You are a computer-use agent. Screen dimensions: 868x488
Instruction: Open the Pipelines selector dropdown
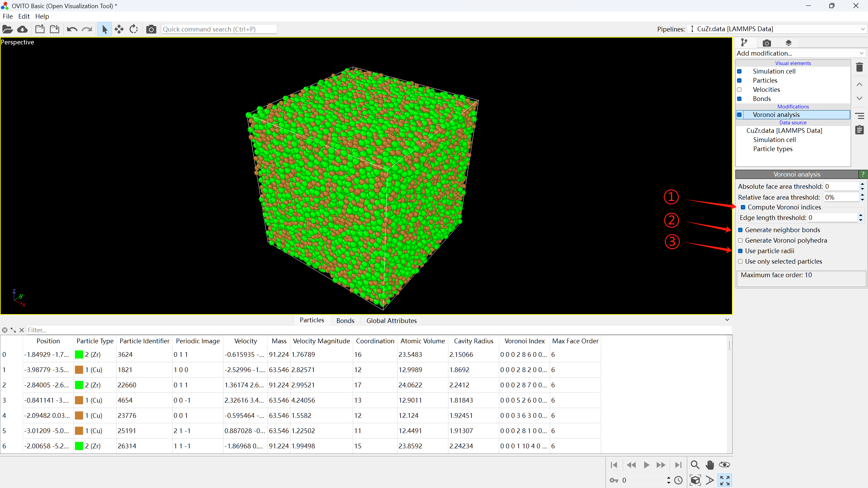click(x=777, y=29)
